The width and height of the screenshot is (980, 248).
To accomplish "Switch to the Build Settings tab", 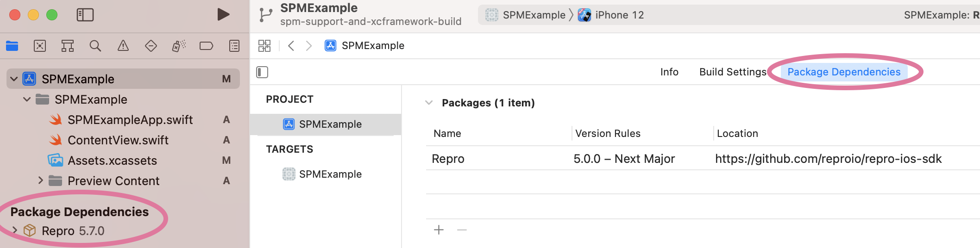I will click(733, 72).
